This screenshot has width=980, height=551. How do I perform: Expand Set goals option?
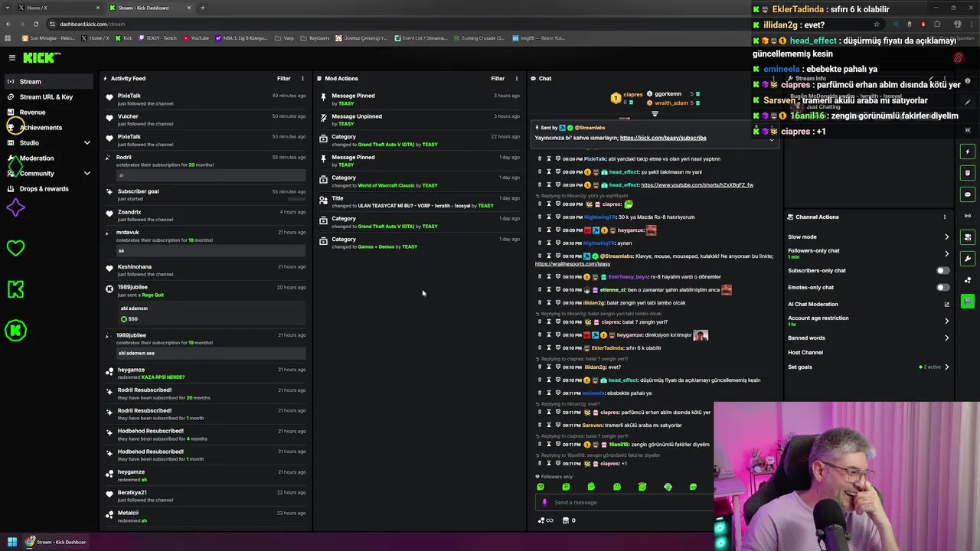946,367
